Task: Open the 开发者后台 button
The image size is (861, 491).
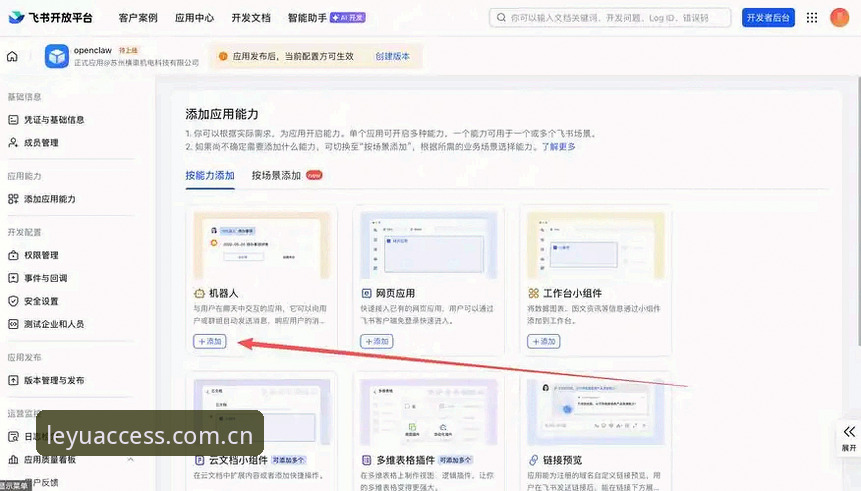Action: coord(768,18)
